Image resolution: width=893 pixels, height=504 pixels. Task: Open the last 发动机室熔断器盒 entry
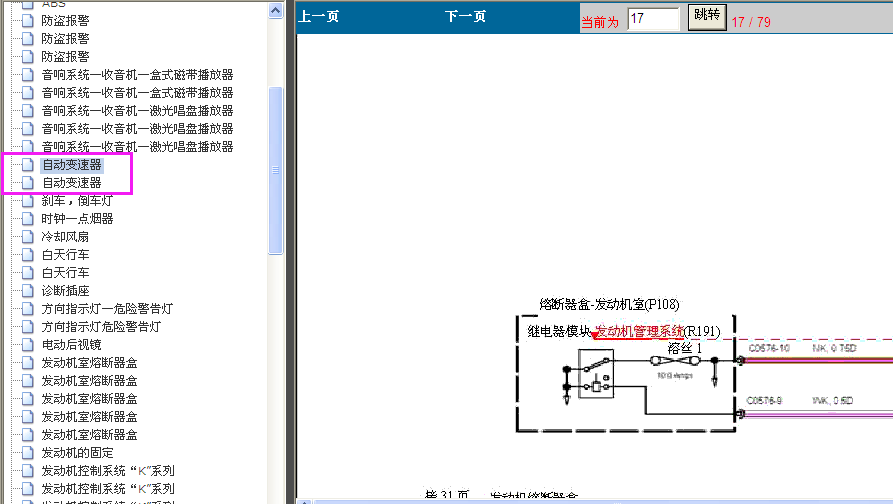[x=89, y=435]
